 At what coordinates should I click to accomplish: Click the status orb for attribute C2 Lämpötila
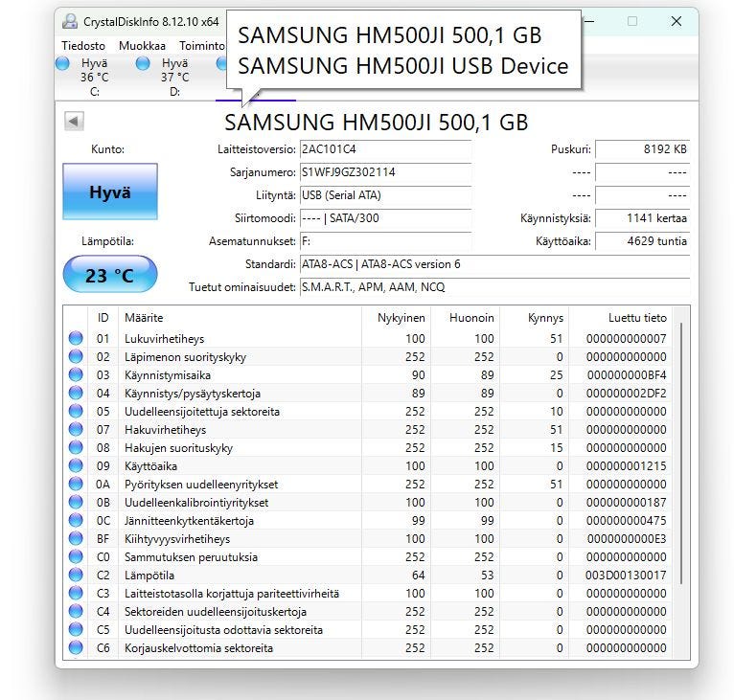click(x=76, y=576)
